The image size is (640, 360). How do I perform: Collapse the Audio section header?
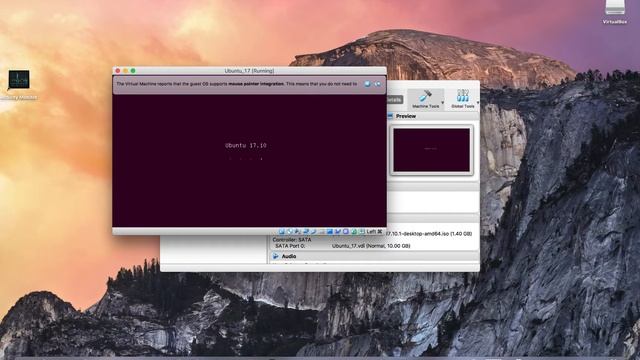(375, 256)
